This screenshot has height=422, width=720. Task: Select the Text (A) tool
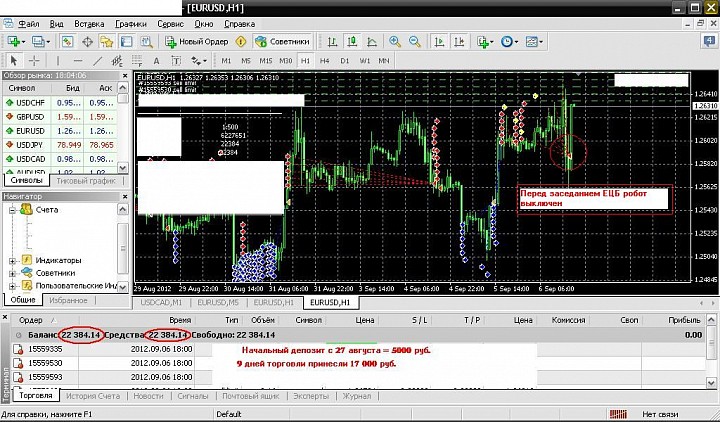click(156, 61)
